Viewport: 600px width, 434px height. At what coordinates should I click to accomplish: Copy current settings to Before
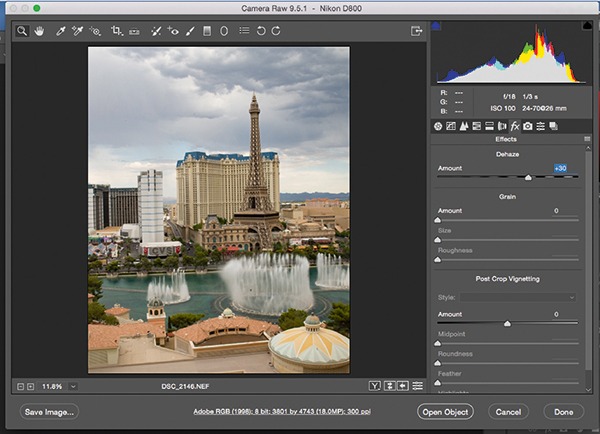[x=403, y=386]
